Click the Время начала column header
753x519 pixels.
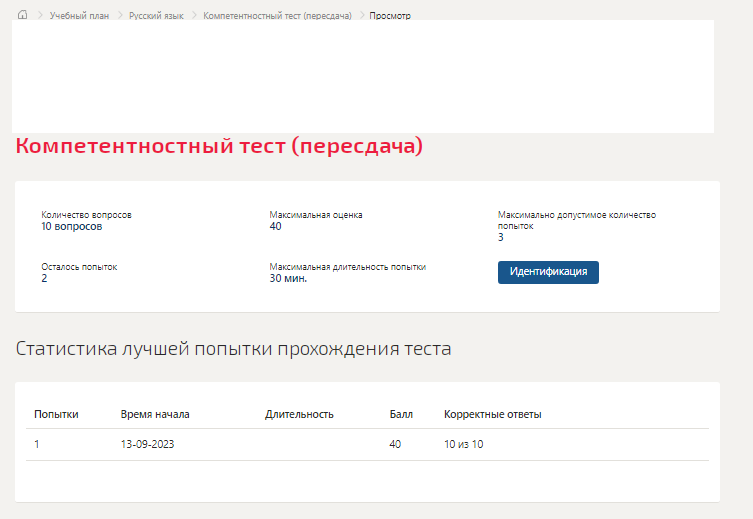point(155,414)
